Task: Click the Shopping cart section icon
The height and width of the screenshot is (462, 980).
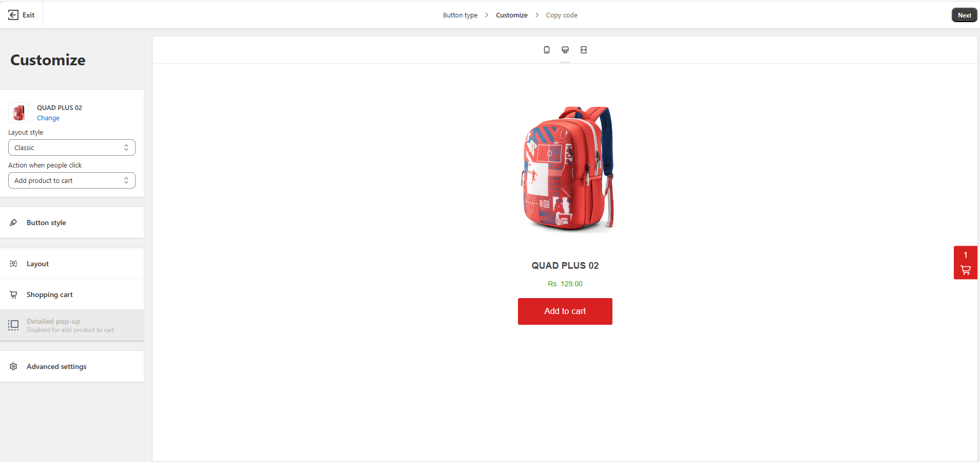Action: pos(13,294)
